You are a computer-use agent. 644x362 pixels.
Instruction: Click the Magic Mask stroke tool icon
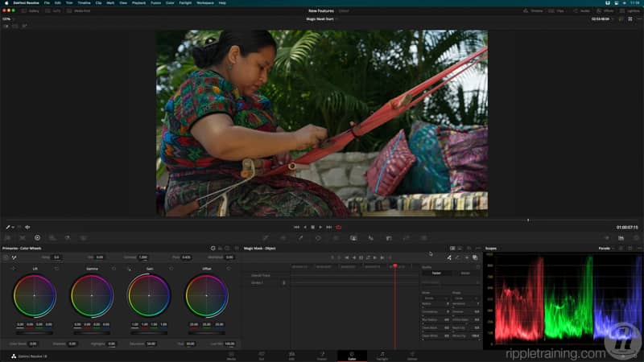point(449,257)
